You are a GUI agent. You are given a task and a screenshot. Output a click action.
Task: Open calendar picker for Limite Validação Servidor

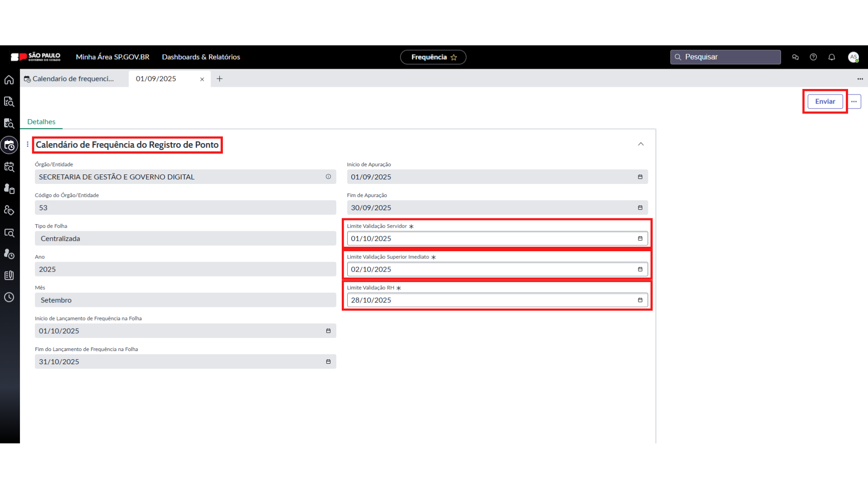(x=640, y=239)
